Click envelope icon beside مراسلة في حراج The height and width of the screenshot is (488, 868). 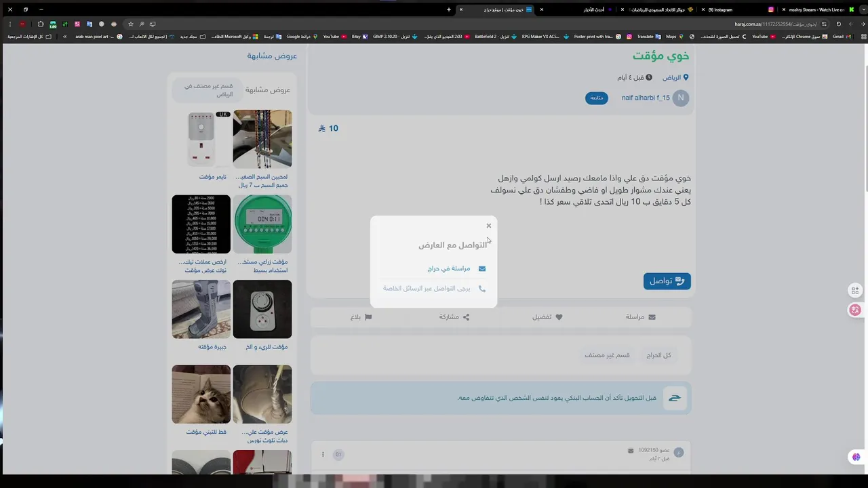pos(482,268)
